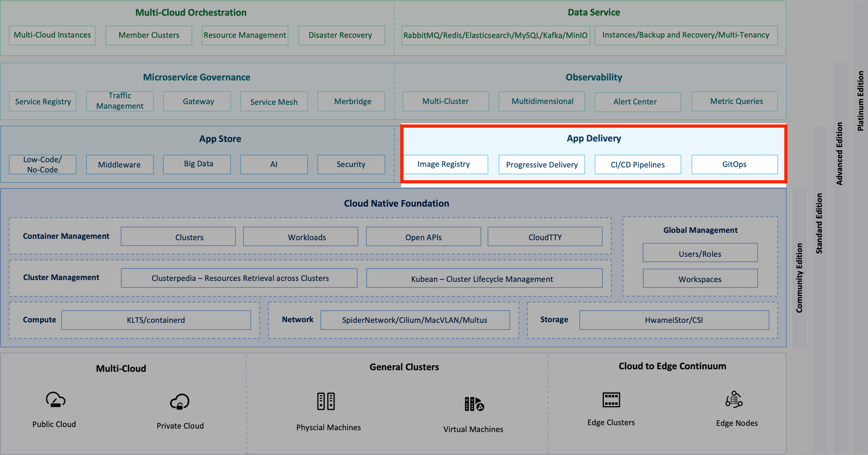Click the Observability heading

pos(594,77)
